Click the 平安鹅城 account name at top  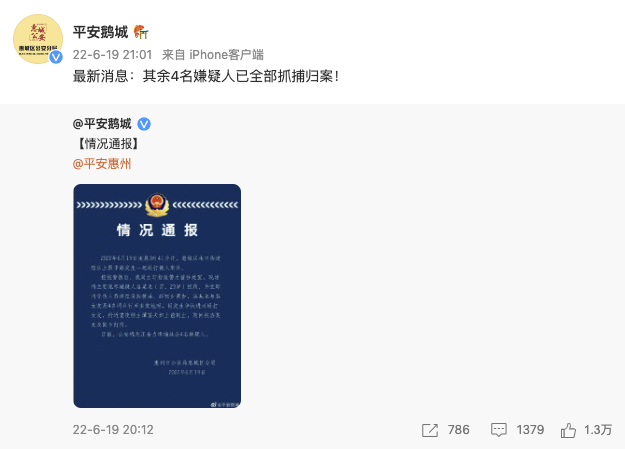click(100, 32)
